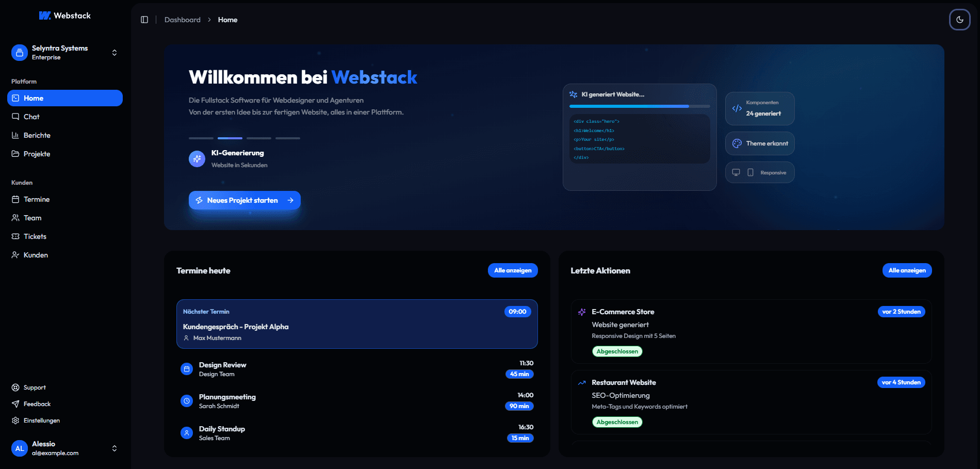Open the Support page
The height and width of the screenshot is (469, 980).
34,387
